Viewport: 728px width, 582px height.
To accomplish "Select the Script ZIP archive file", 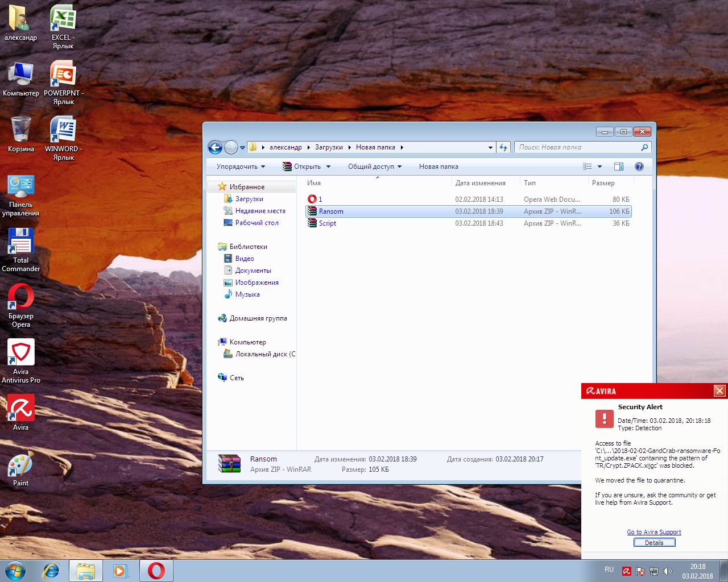I will [x=327, y=223].
